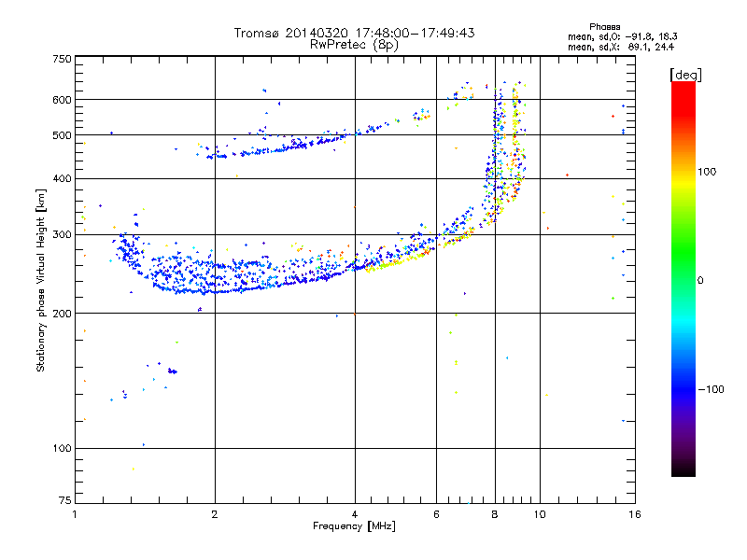Click the y-axis label 'Stationary phase Virtual Height [km]'
Image resolution: width=747 pixels, height=560 pixels.
[41, 280]
